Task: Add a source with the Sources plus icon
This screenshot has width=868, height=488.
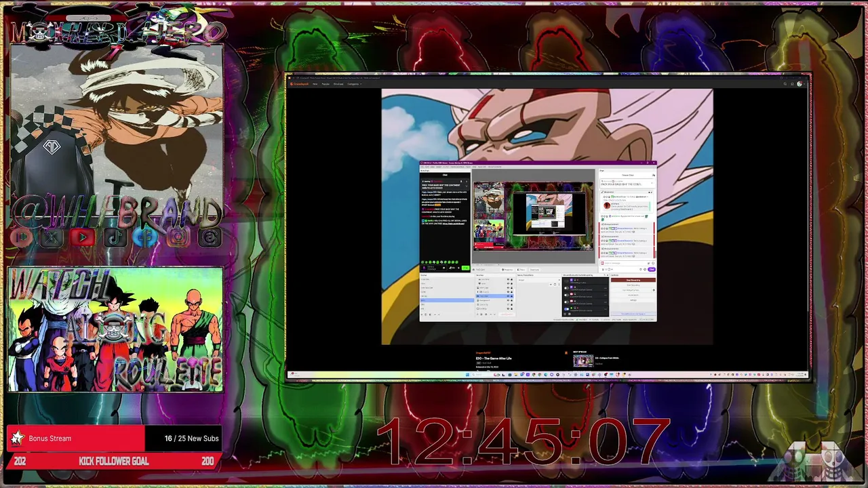Action: pos(477,314)
